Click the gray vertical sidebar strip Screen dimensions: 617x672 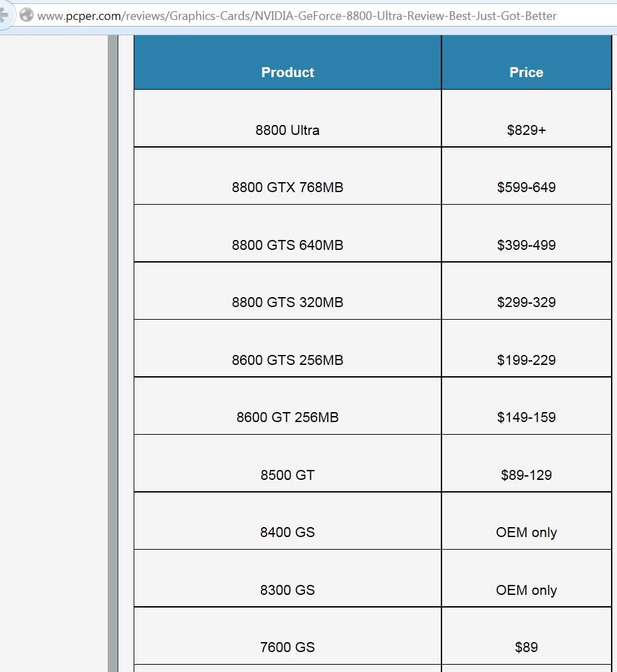click(x=113, y=354)
